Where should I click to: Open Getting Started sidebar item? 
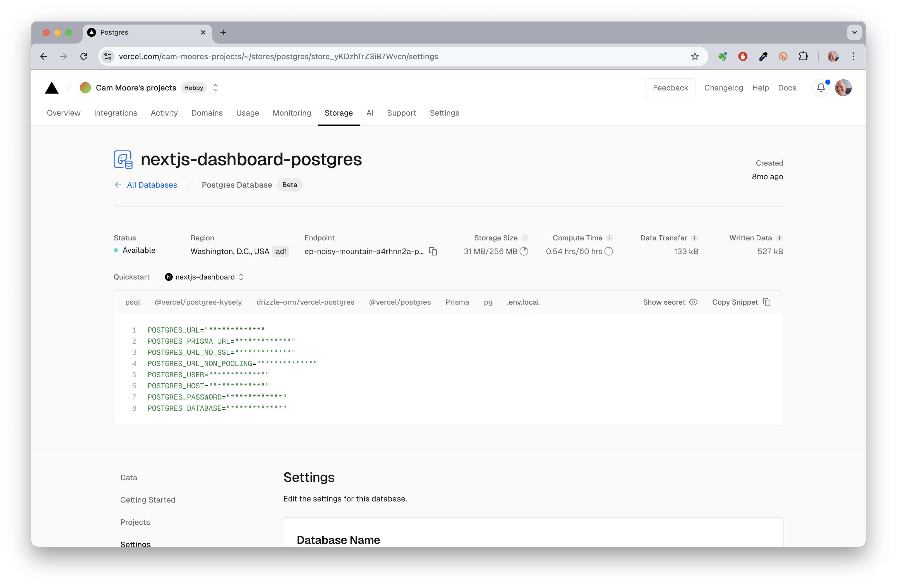click(148, 500)
